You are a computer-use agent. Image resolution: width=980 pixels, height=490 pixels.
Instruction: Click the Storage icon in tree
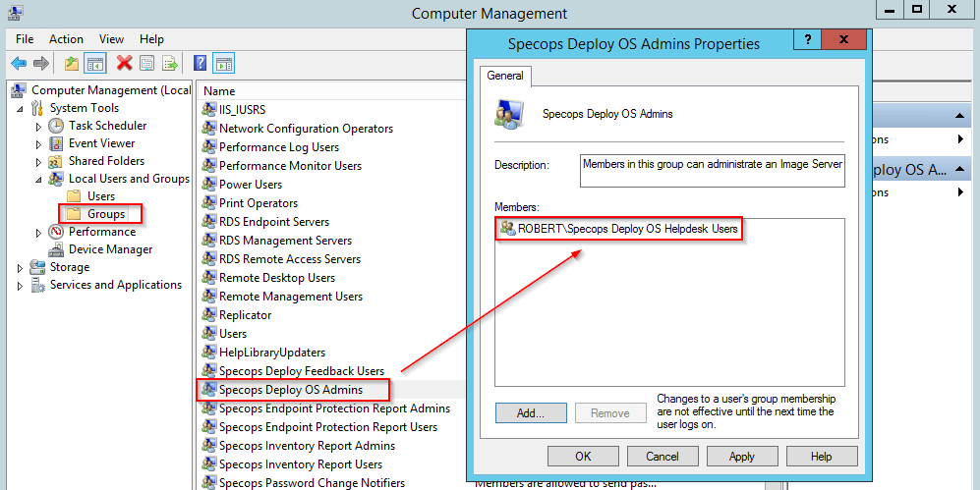pos(38,267)
